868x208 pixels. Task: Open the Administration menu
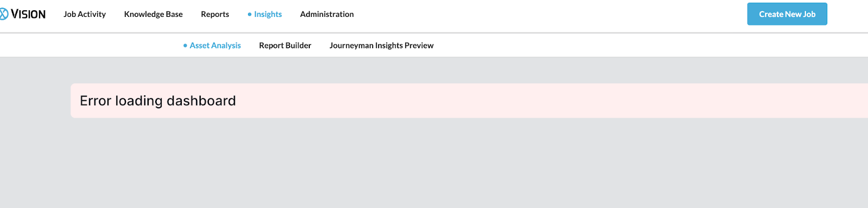coord(327,14)
